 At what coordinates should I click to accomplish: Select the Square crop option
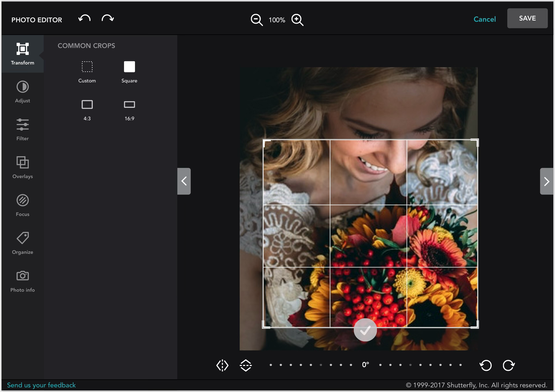tap(129, 71)
